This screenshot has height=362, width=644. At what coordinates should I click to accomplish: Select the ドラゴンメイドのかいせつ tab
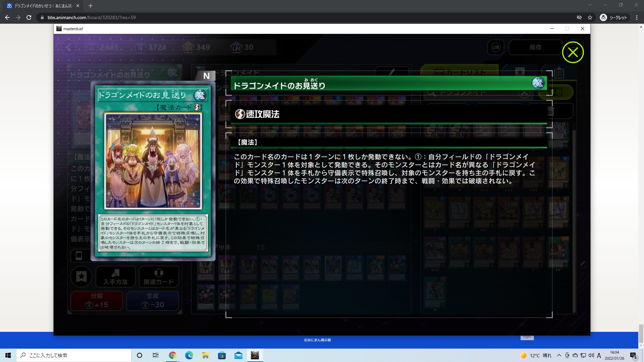43,6
